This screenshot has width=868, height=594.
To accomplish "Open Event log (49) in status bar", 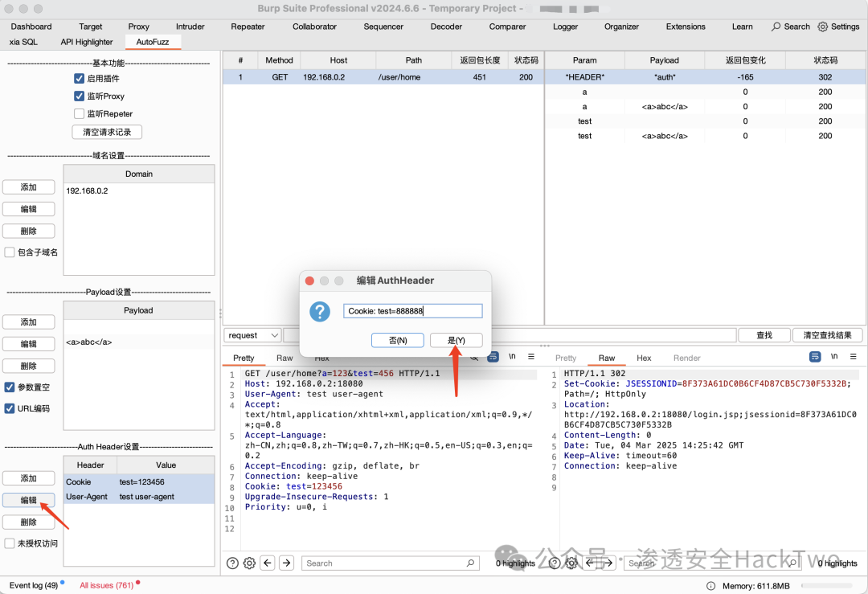I will [x=34, y=586].
